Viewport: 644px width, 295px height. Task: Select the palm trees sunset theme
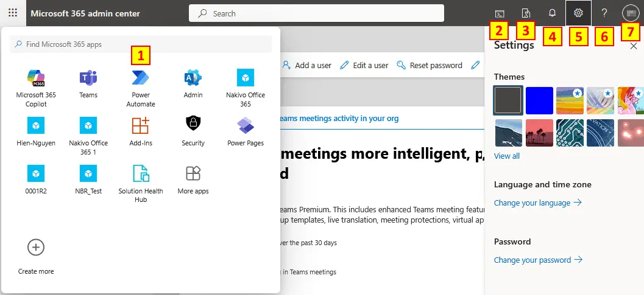coord(539,133)
